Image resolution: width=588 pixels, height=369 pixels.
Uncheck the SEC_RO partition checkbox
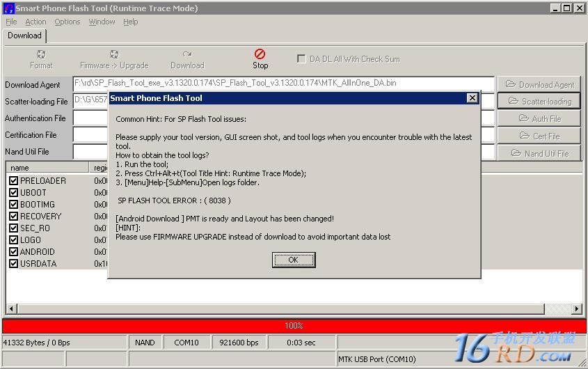(13, 228)
